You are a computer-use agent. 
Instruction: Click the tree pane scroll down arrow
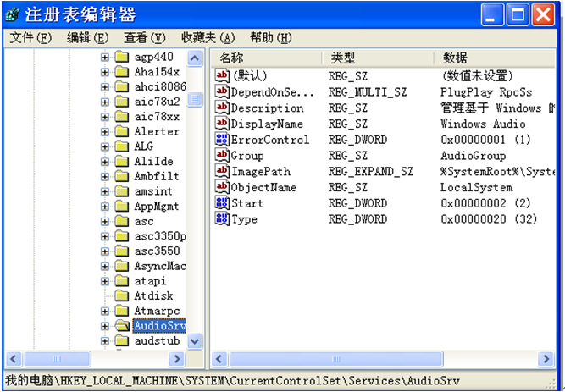(195, 340)
